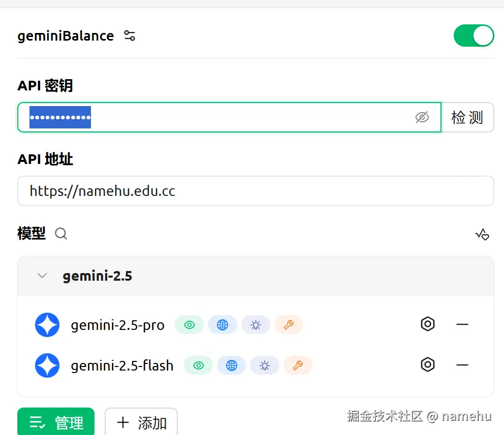The image size is (504, 435).
Task: Click gemini-2.5-pro web search globe tag
Action: click(x=223, y=325)
